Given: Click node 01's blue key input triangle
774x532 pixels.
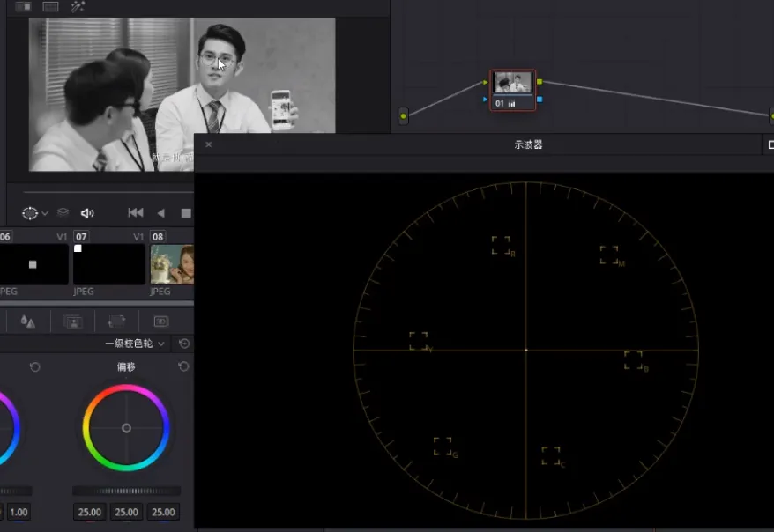Looking at the screenshot, I should tap(485, 100).
